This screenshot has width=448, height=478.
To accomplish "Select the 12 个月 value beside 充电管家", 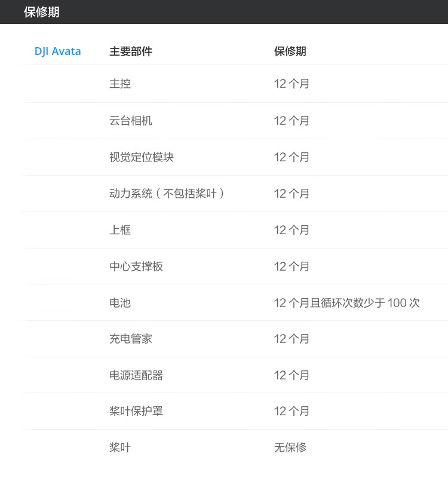I will (291, 339).
